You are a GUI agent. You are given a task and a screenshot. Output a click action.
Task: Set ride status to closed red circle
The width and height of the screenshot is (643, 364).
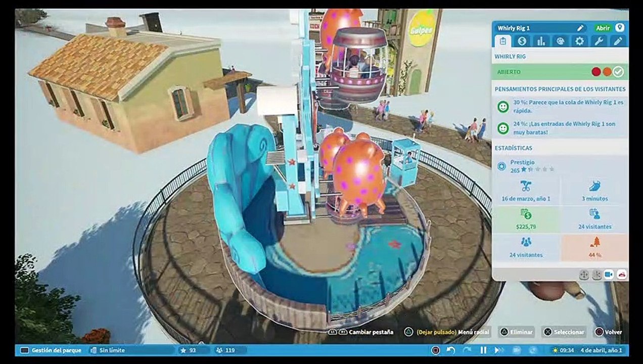596,72
